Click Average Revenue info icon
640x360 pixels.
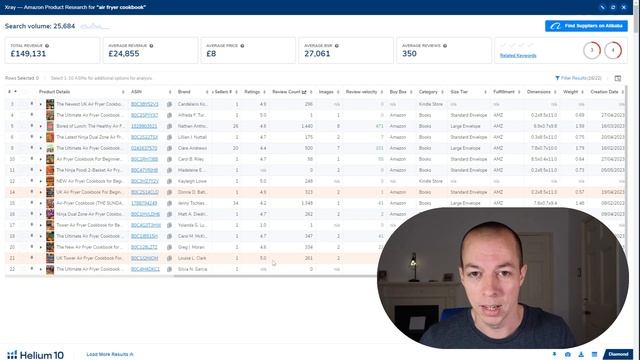pyautogui.click(x=151, y=46)
